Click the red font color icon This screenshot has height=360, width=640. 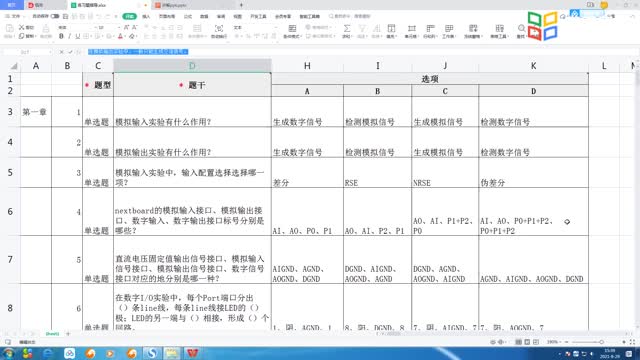120,36
